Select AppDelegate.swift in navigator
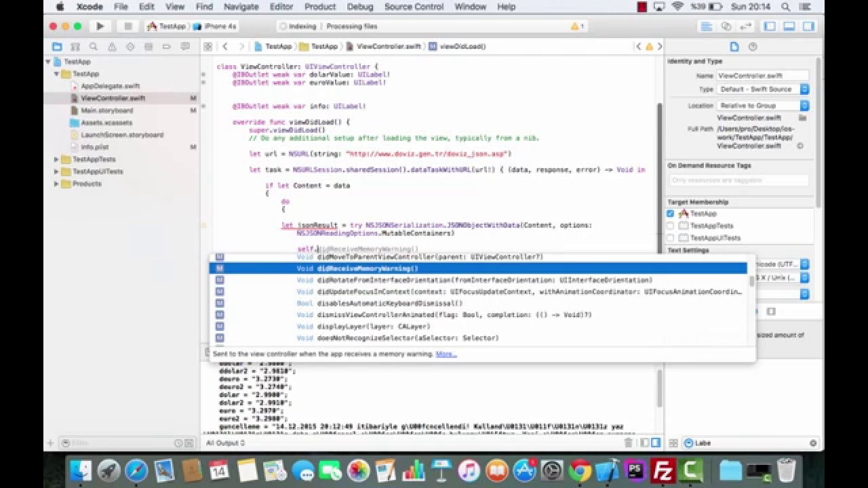Viewport: 868px width, 488px height. pyautogui.click(x=110, y=86)
